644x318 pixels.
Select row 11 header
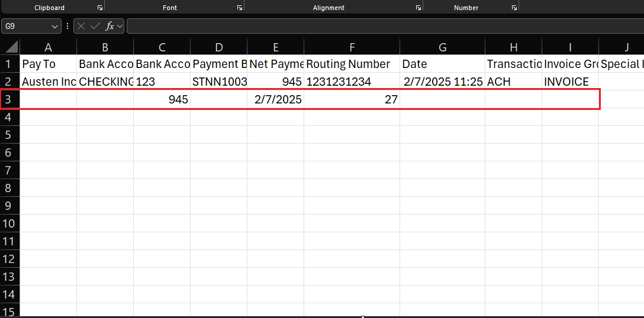(10, 241)
